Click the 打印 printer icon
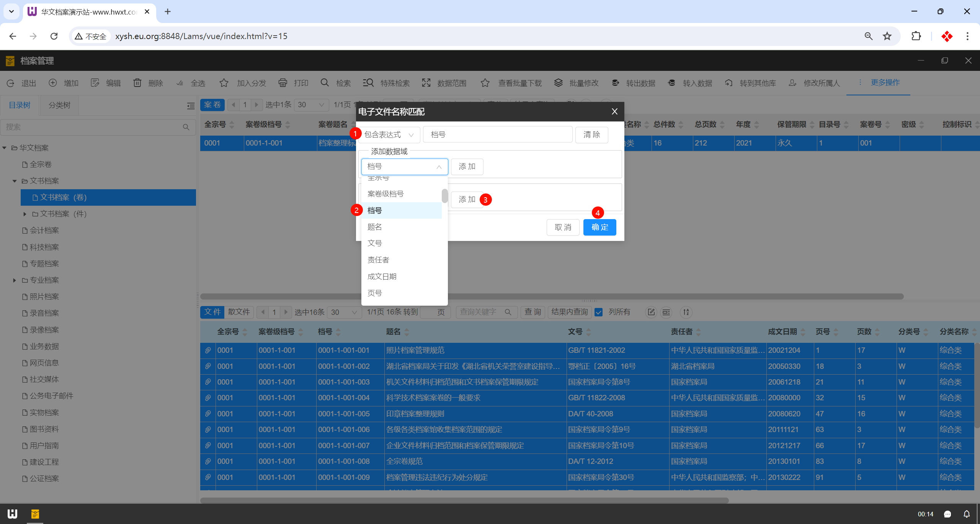980x524 pixels. 283,83
